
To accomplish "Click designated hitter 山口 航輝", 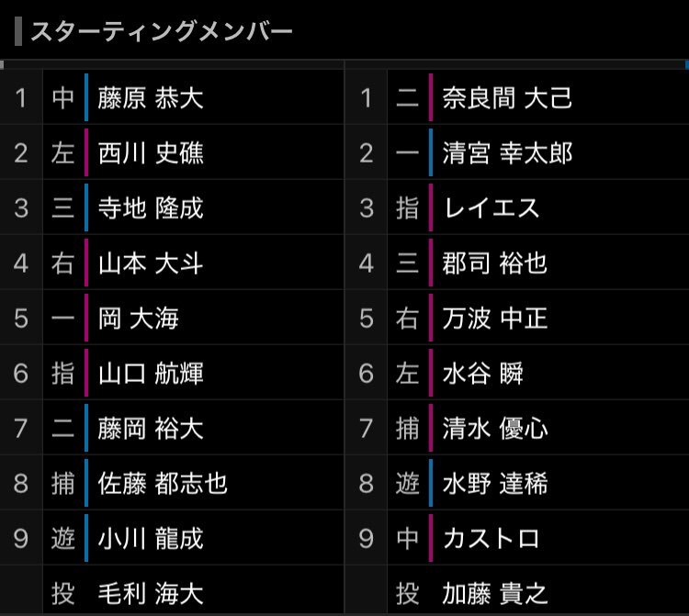I will [x=151, y=374].
